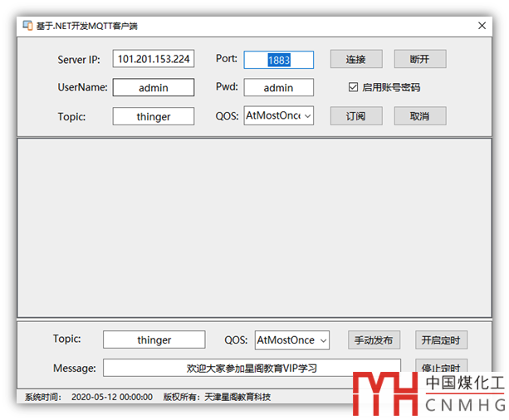The image size is (509, 420).
Task: Click the 系统时间 status bar label
Action: pos(43,397)
